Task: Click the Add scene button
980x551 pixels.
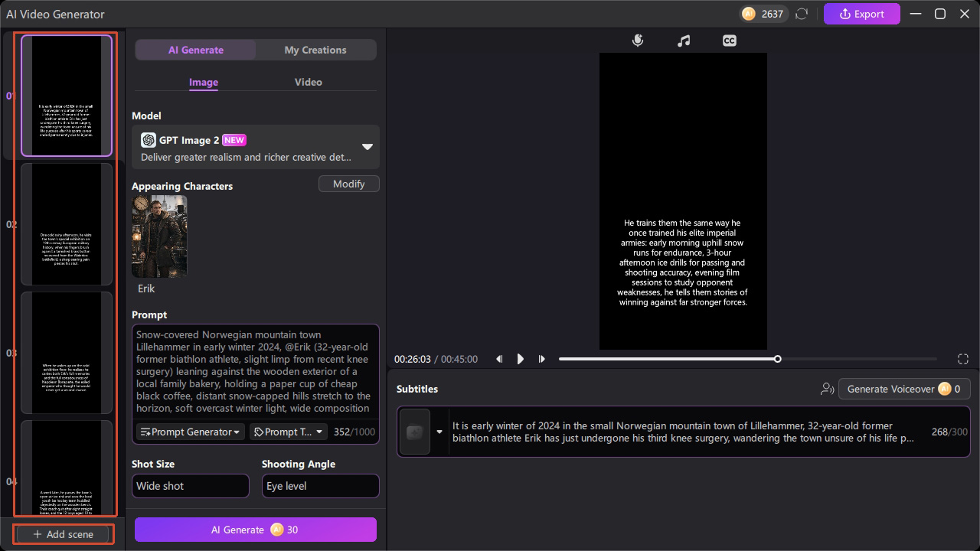Action: pos(64,534)
